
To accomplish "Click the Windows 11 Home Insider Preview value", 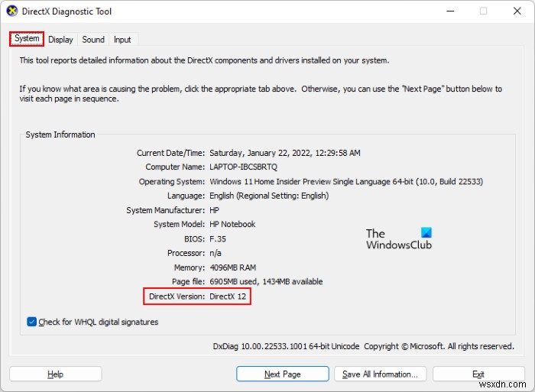I will point(346,182).
